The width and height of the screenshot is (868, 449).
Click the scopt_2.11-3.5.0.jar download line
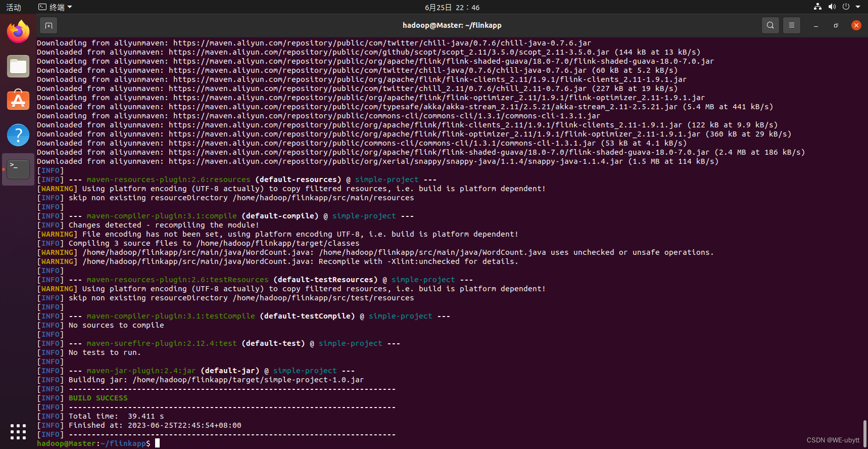pos(368,52)
